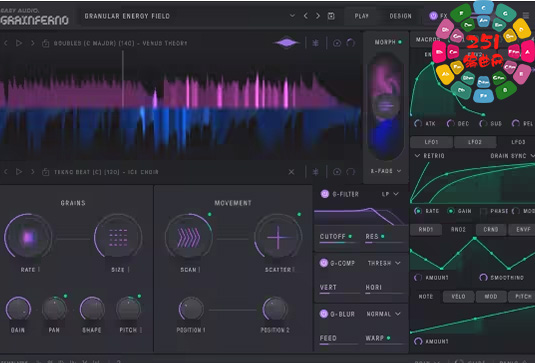Image resolution: width=535 pixels, height=363 pixels.
Task: Click the SHAPE knob
Action: 92,309
